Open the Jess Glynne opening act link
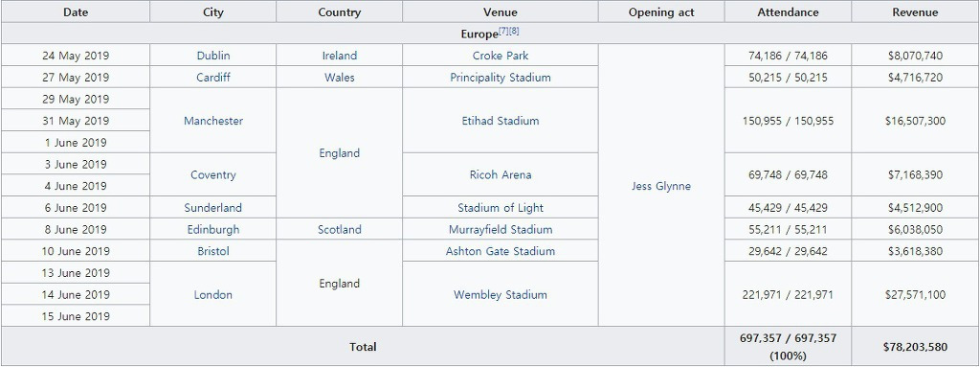Viewport: 980px width, 367px height. coord(661,186)
